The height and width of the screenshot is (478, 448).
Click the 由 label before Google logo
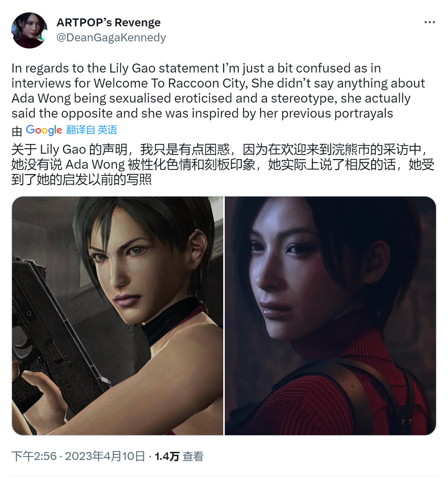17,131
